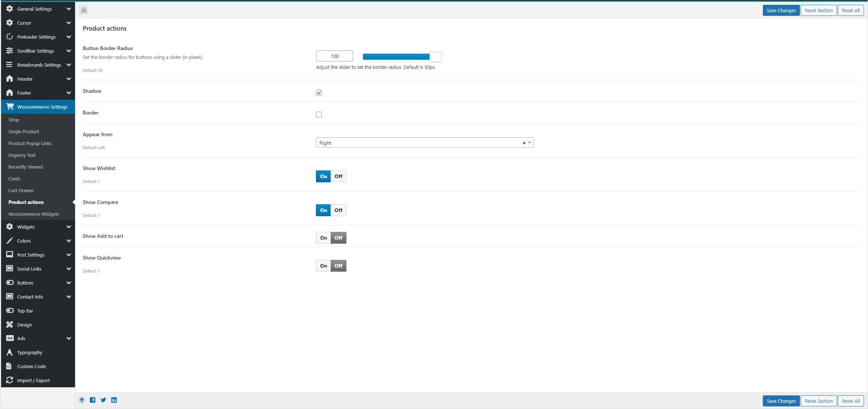This screenshot has width=868, height=409.
Task: Open the Facebook icon link in footer
Action: coord(93,400)
